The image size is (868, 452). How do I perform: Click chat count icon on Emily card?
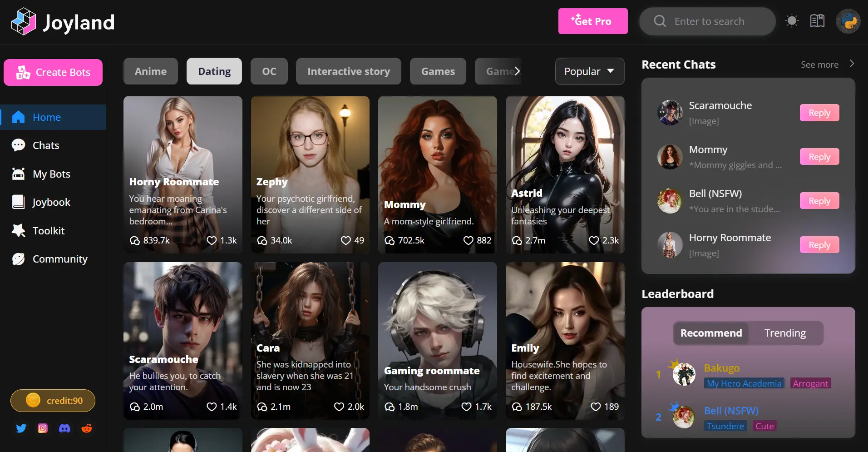pos(517,407)
